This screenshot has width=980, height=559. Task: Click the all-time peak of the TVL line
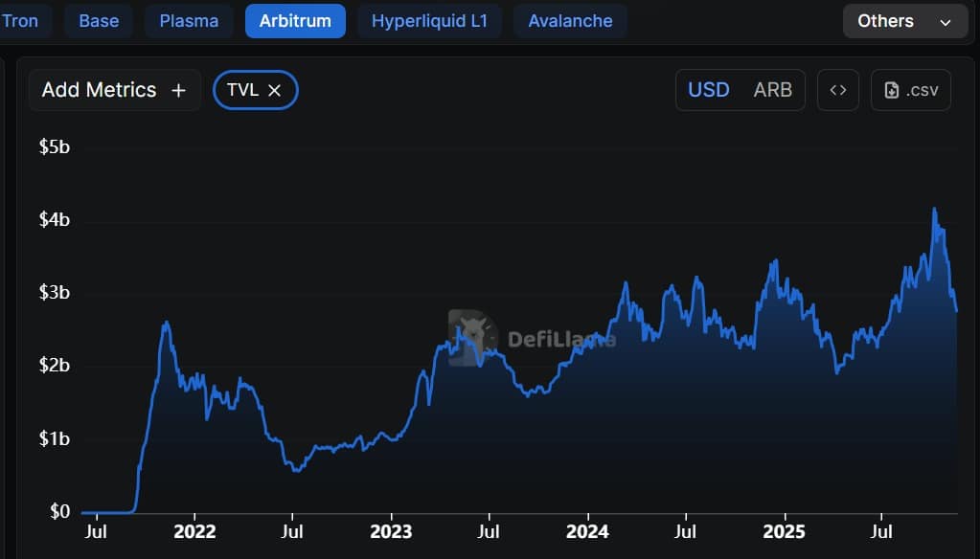[934, 210]
